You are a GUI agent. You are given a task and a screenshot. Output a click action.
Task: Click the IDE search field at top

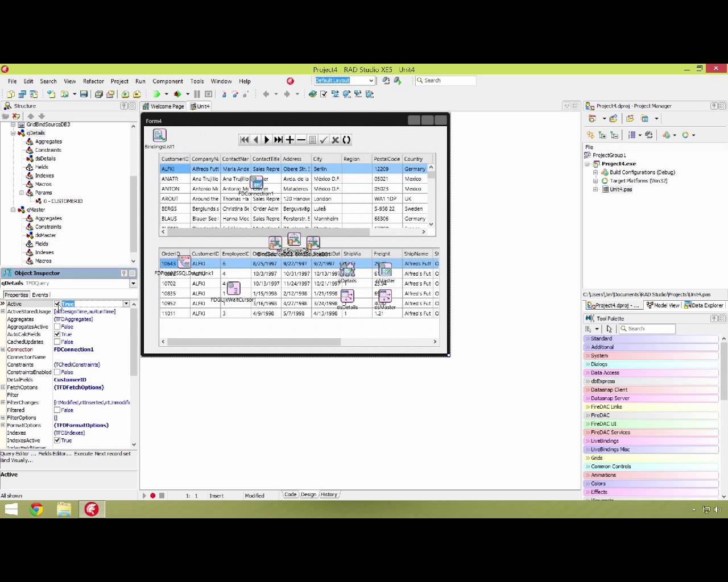tap(445, 81)
